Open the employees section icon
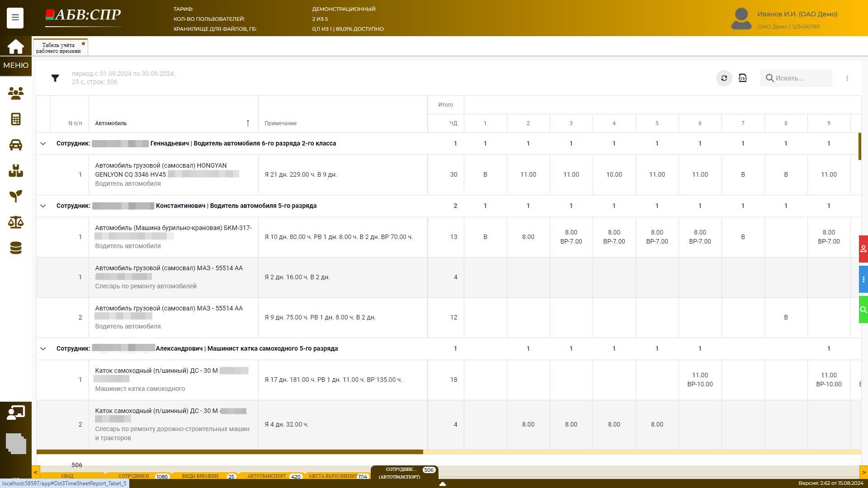868x488 pixels. click(x=16, y=93)
